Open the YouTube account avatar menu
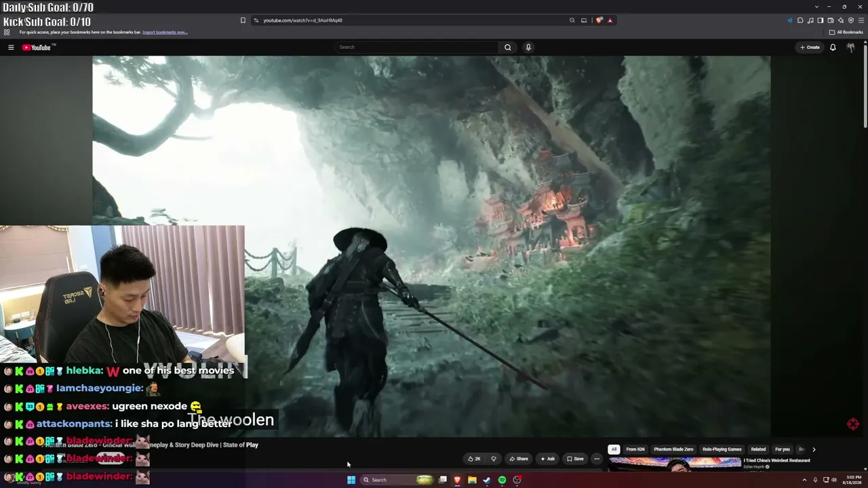This screenshot has height=488, width=868. (850, 47)
